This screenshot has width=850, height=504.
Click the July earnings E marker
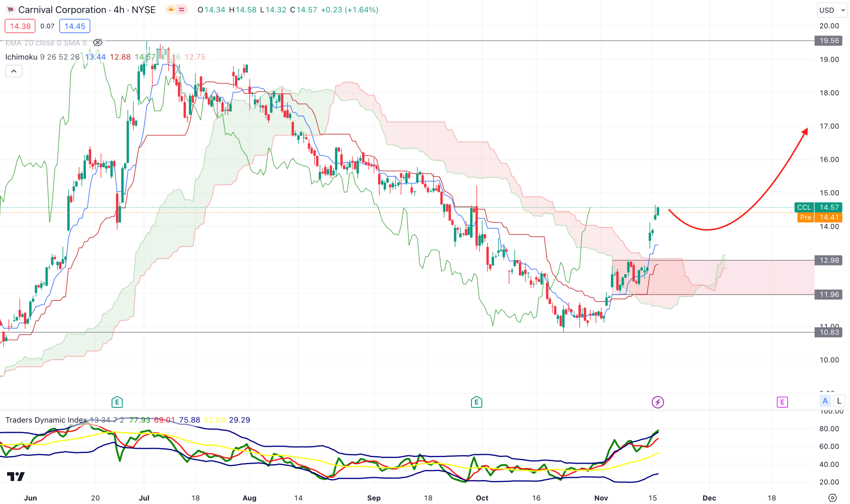[x=117, y=402]
